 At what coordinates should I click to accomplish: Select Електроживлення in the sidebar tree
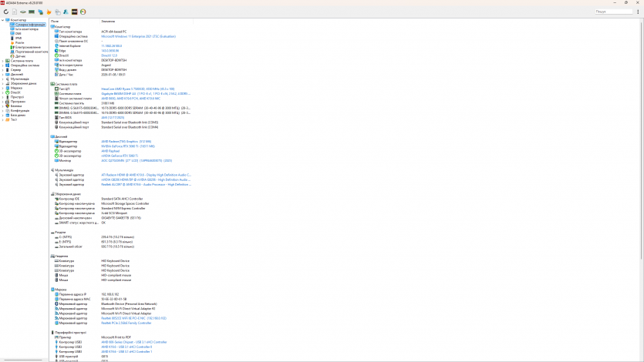[28, 47]
